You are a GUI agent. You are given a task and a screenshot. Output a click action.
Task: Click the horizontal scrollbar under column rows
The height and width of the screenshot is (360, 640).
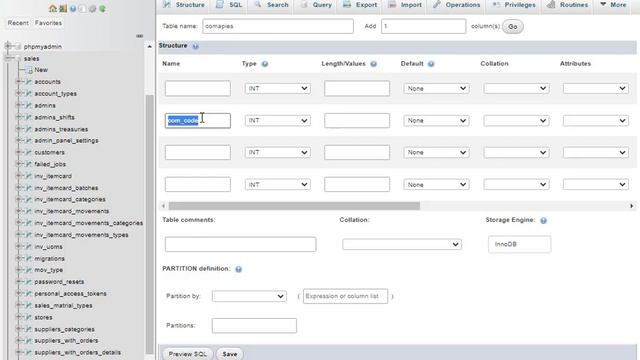click(x=294, y=206)
